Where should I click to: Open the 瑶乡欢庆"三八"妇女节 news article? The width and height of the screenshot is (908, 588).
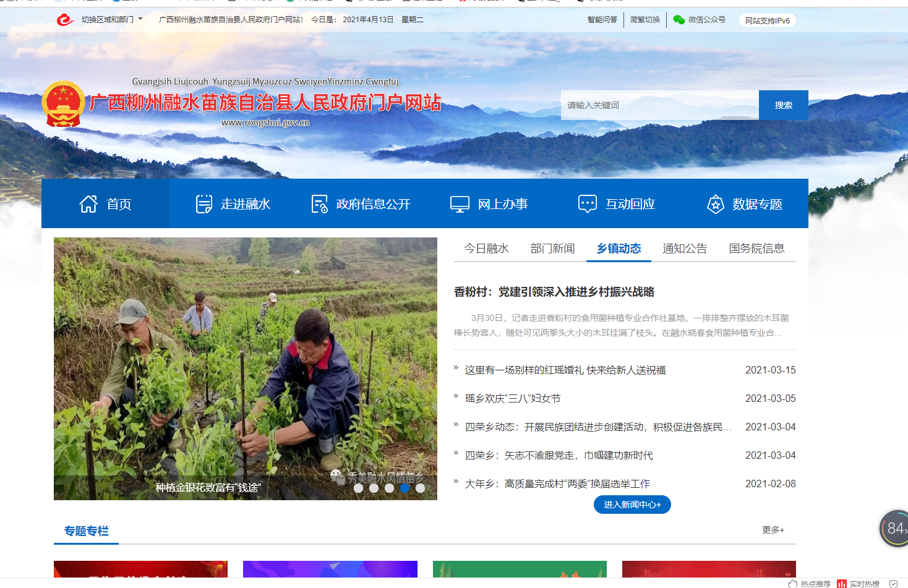tap(512, 399)
